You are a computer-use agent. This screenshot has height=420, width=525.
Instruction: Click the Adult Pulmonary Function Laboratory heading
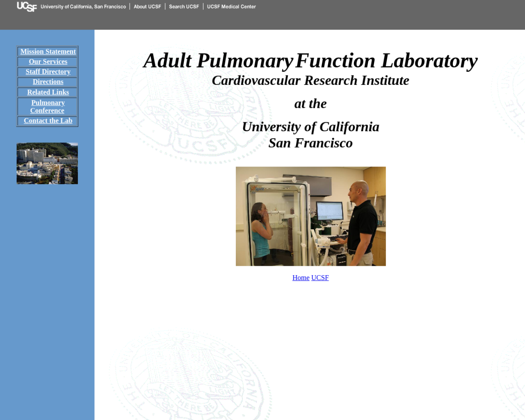click(x=310, y=61)
